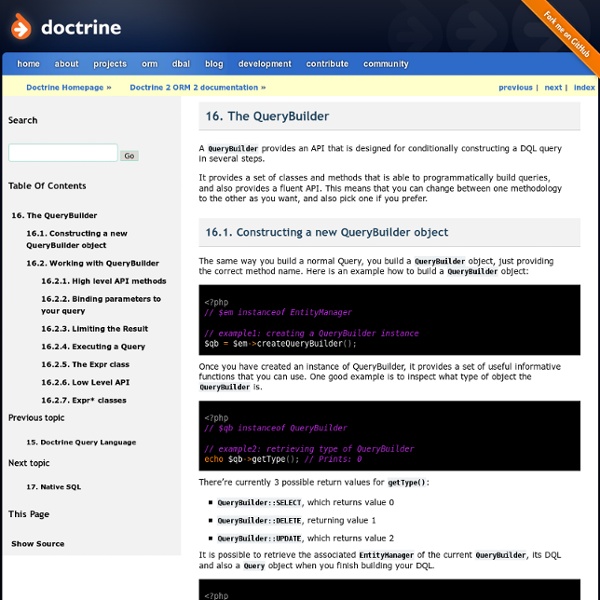Click the 'This Page' sidebar heading
The width and height of the screenshot is (600, 600).
point(29,514)
